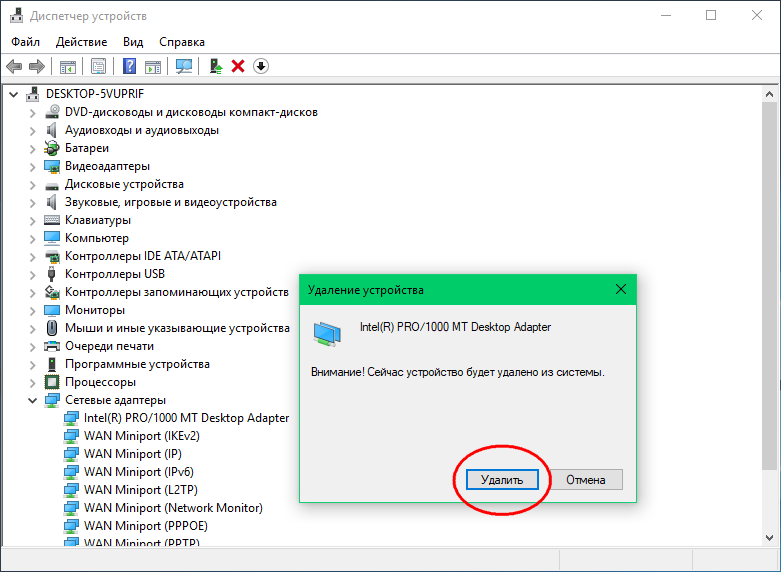
Task: Collapse the DESKTOP-5VUPRIF root node
Action: point(13,94)
